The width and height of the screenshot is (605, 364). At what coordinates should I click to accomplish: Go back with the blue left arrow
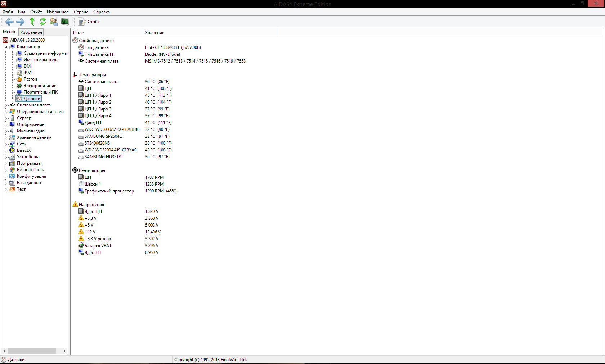coord(10,22)
